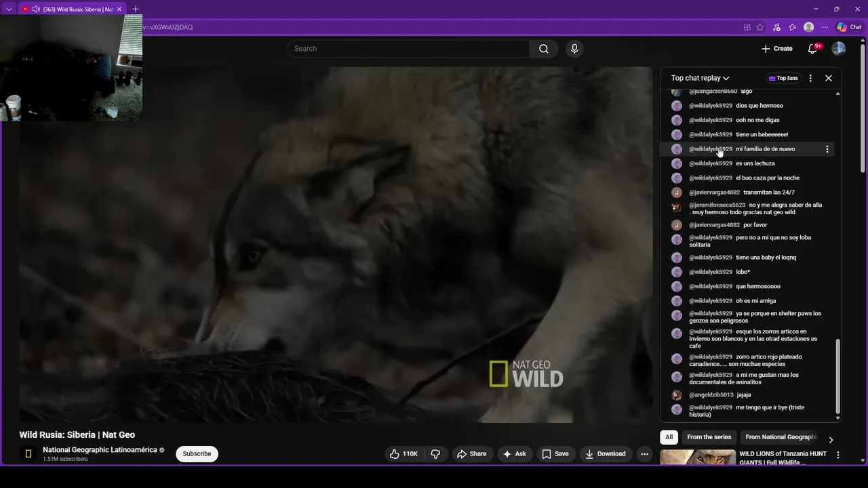
Task: Click the YouTube search magnifier button
Action: point(544,49)
